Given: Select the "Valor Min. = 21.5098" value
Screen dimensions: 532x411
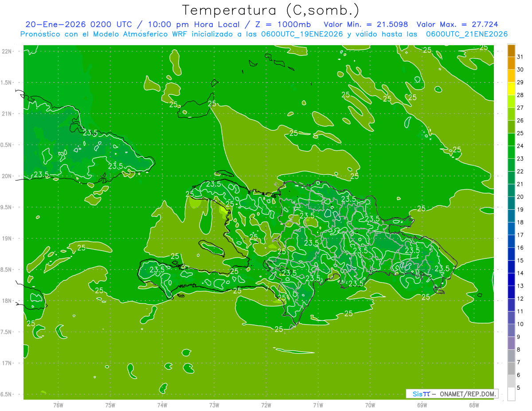Looking at the screenshot, I should 366,24.
